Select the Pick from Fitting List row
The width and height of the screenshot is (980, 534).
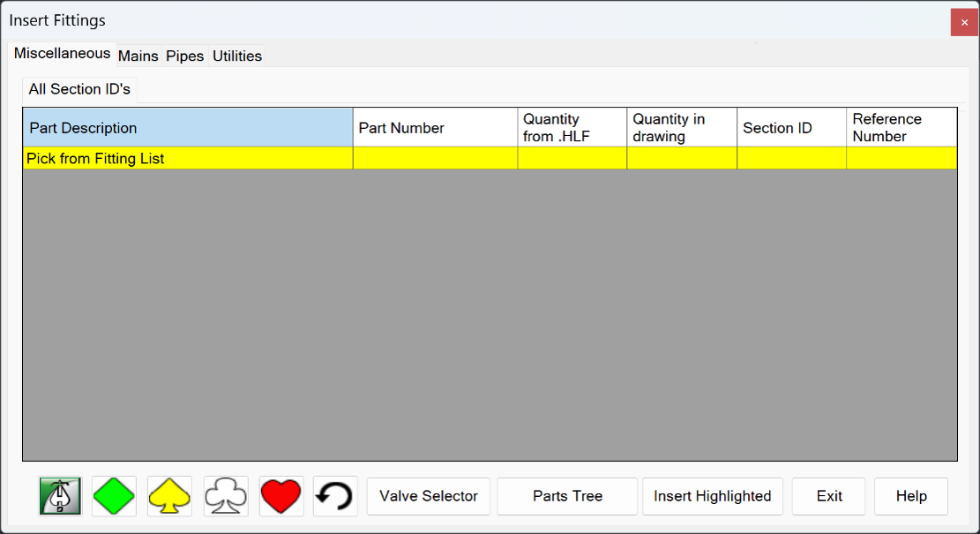click(490, 158)
